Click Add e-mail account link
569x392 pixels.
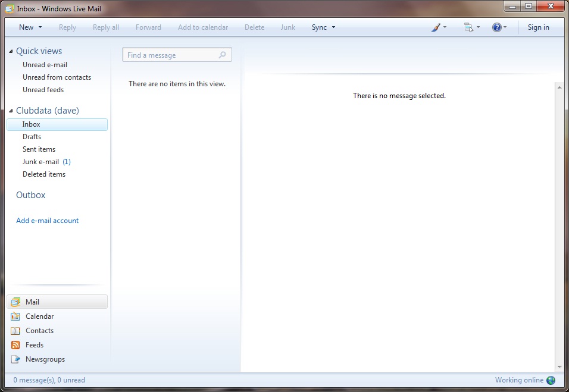pos(47,221)
